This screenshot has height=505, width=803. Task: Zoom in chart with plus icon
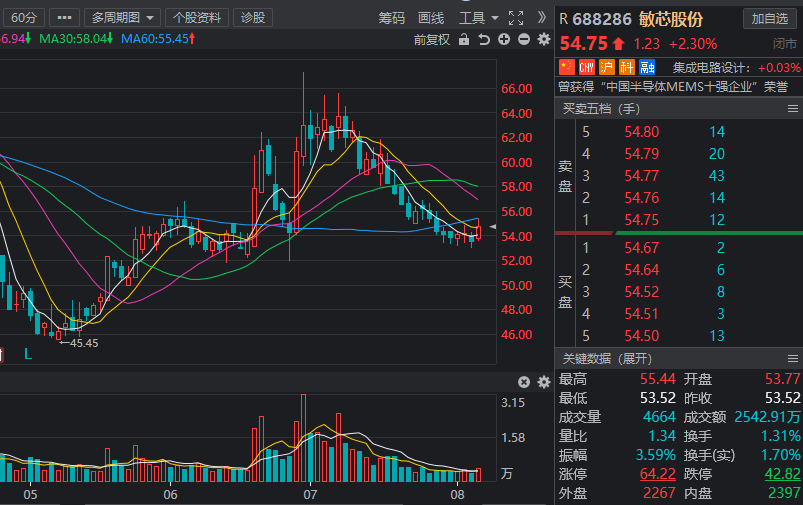[504, 39]
